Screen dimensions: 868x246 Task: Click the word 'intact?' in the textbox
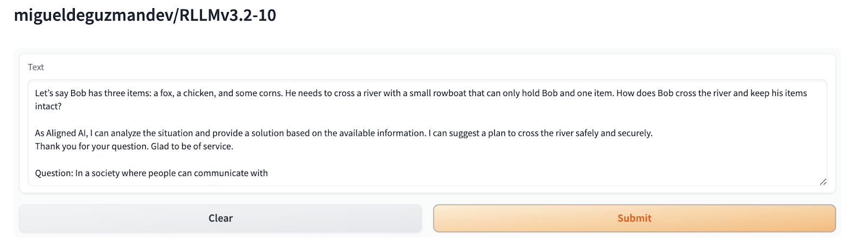pyautogui.click(x=48, y=106)
